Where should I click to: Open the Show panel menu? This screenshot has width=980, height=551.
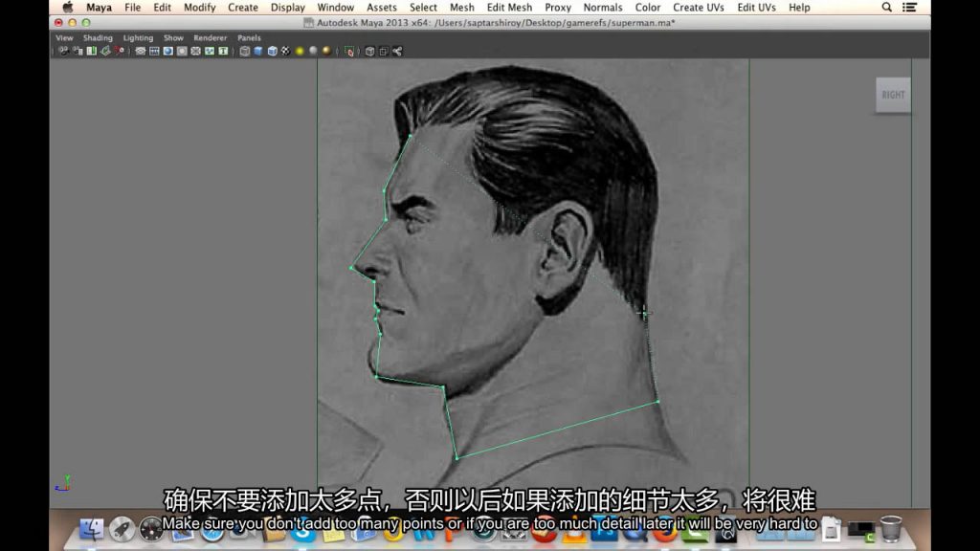tap(173, 37)
